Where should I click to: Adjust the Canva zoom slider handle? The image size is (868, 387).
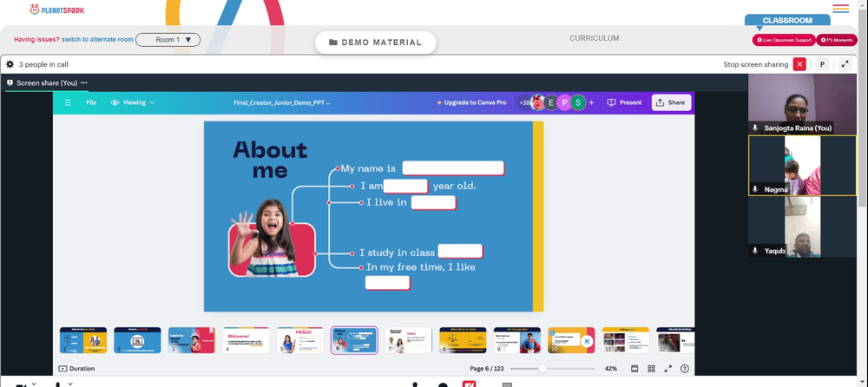click(x=542, y=369)
